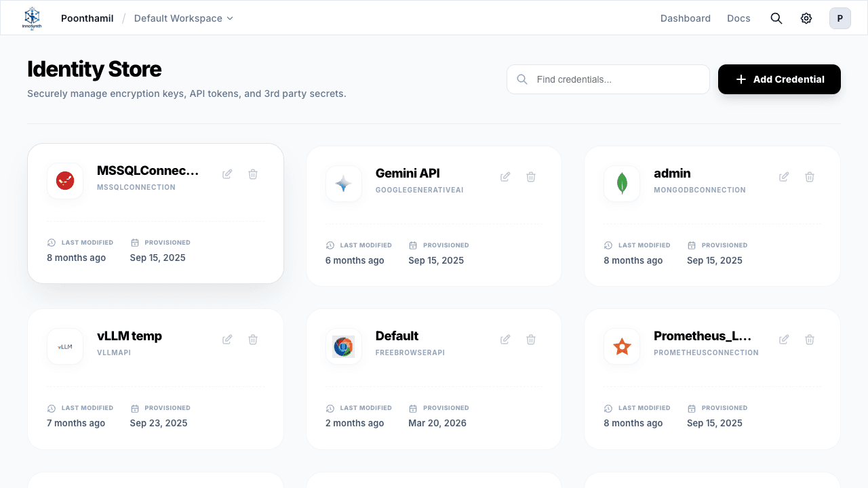Expand the Default Workspace dropdown
The width and height of the screenshot is (868, 488).
tap(184, 18)
